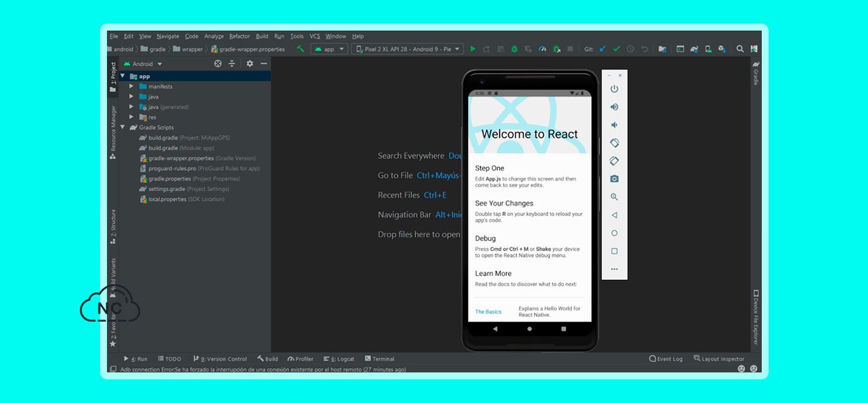Run the app with the green play icon
This screenshot has width=868, height=403.
[x=473, y=49]
